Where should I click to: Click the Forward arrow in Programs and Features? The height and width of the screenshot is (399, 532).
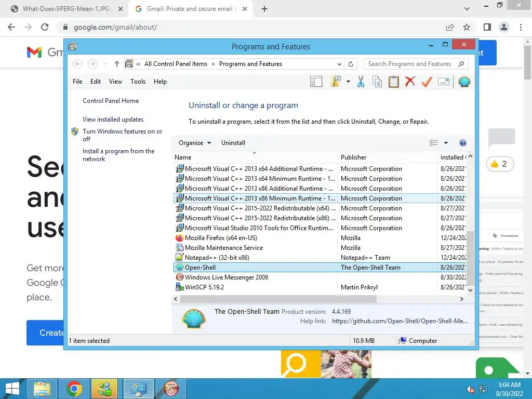[x=92, y=64]
